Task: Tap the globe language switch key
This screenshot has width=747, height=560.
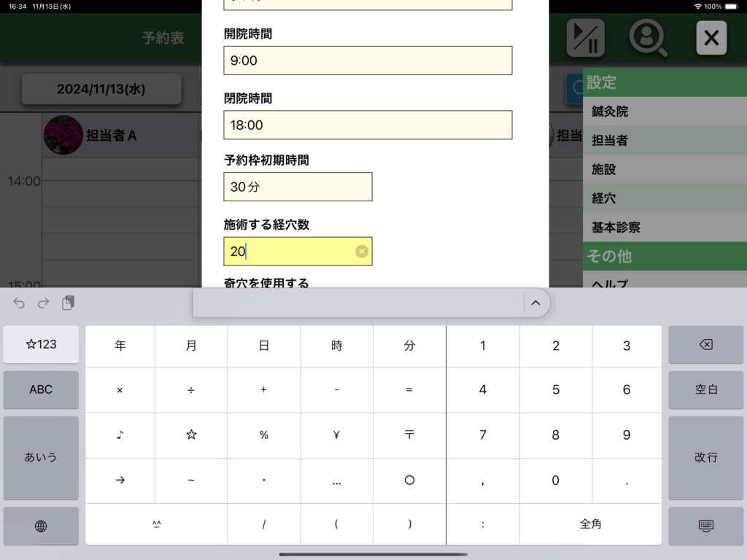Action: coord(41,526)
